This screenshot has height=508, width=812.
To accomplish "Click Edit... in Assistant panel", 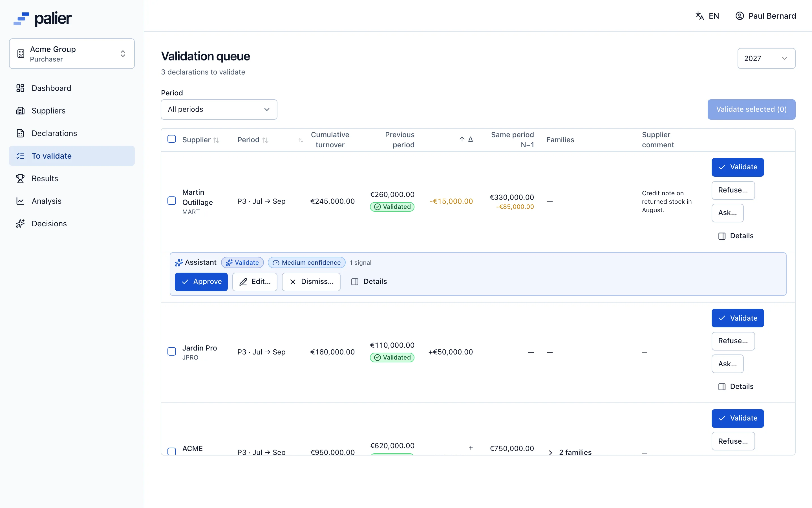I will [x=255, y=282].
